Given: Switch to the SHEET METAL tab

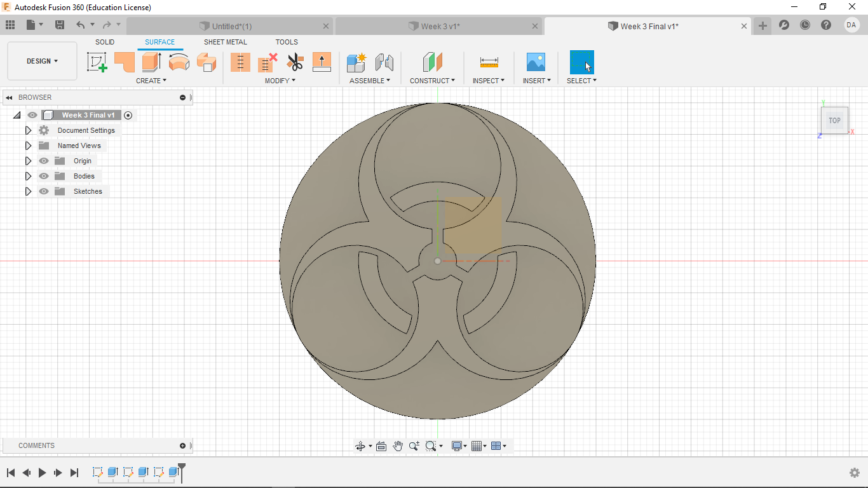Looking at the screenshot, I should coord(226,42).
